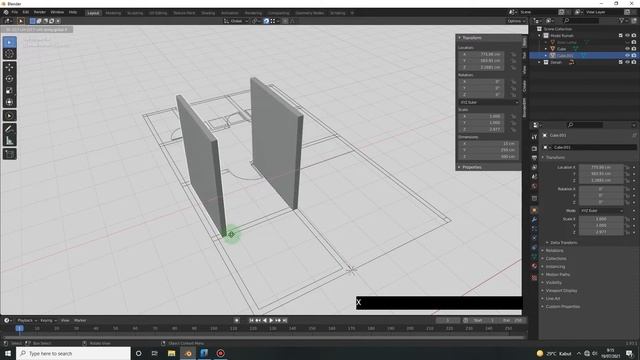This screenshot has height=360, width=640.
Task: Jump to timeline start frame
Action: pyautogui.click(x=251, y=320)
